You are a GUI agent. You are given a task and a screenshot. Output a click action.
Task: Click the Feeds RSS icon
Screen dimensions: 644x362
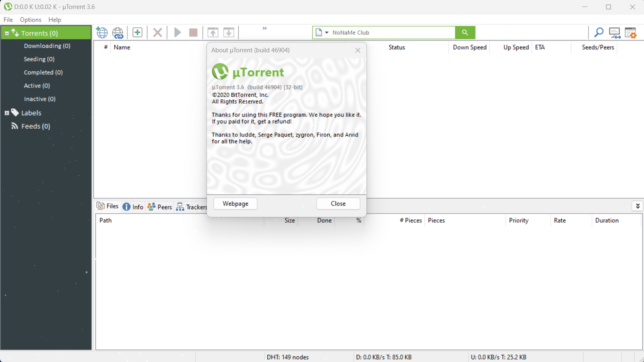tap(15, 126)
